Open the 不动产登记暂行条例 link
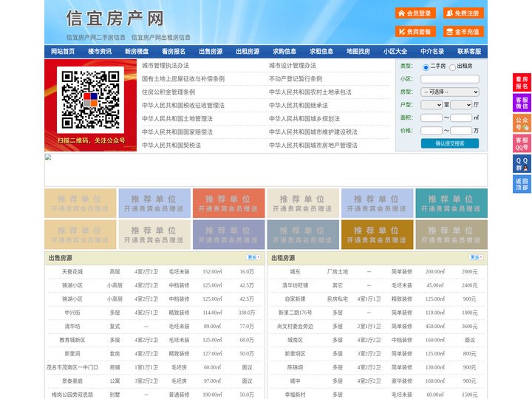The image size is (532, 399). pyautogui.click(x=296, y=79)
